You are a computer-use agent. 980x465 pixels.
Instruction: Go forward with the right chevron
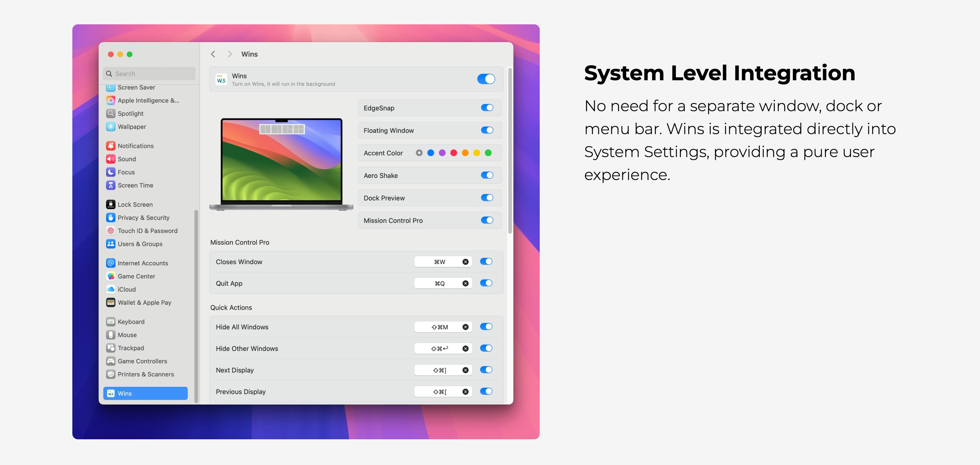[230, 54]
